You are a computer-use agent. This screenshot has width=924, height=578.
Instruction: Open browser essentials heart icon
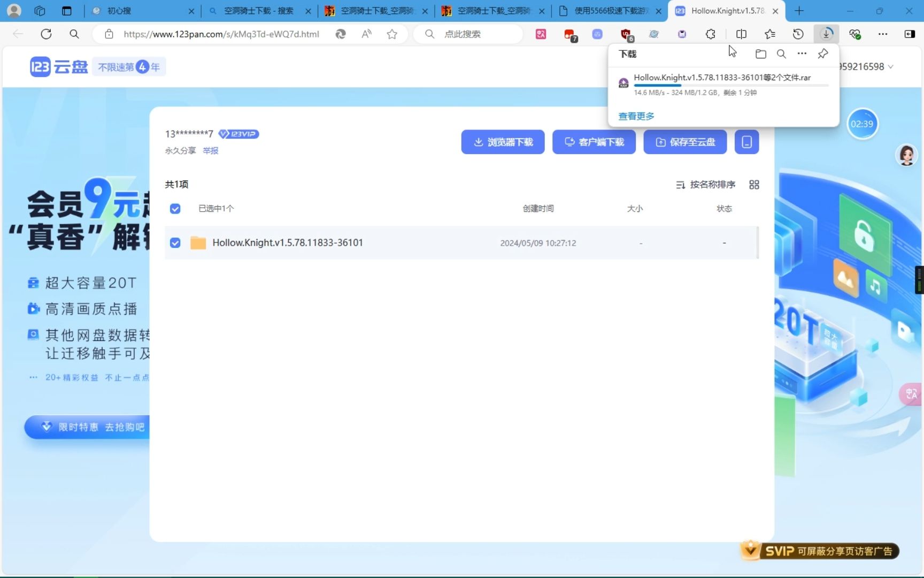(x=854, y=34)
